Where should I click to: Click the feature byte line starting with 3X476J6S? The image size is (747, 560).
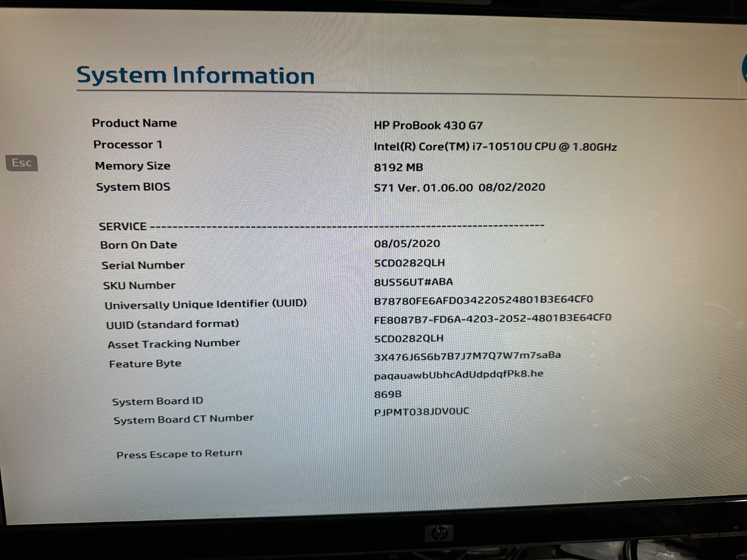pyautogui.click(x=467, y=356)
